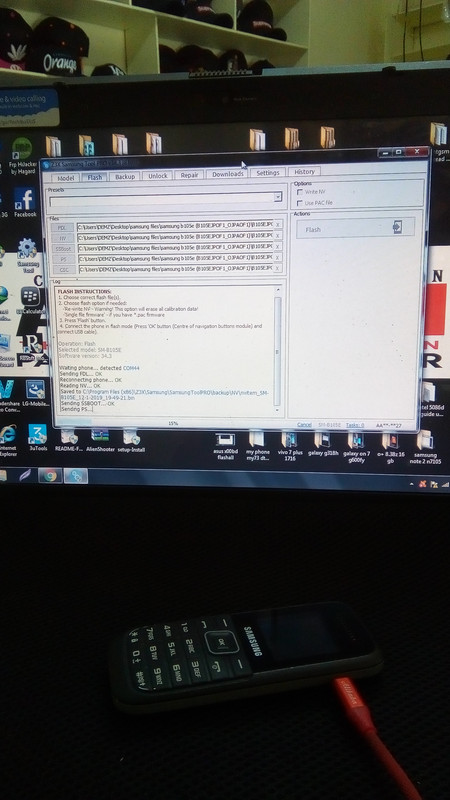450x800 pixels.
Task: Open the BlackBerry calculator desktop icon
Action: pyautogui.click(x=30, y=301)
